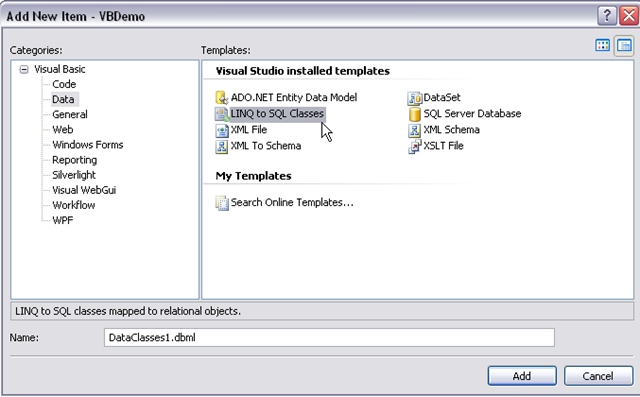Select the SQL Server Database cylinder icon
This screenshot has width=640, height=397.
(x=414, y=114)
